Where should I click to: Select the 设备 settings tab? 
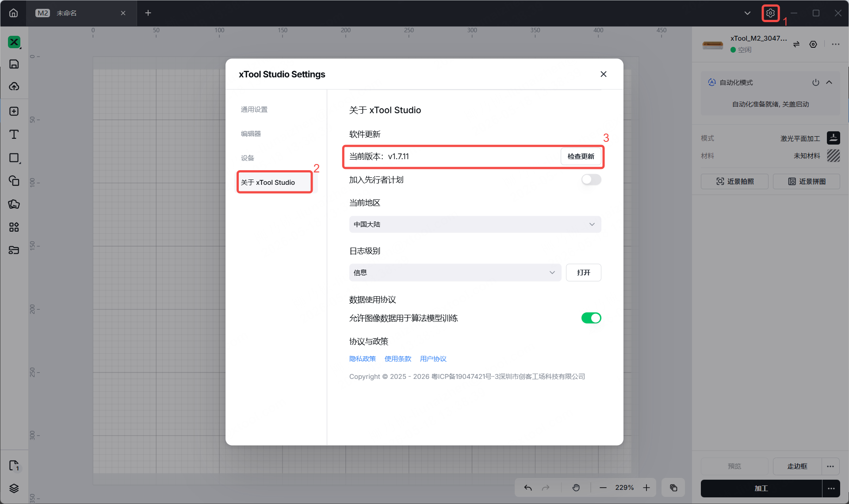point(248,158)
